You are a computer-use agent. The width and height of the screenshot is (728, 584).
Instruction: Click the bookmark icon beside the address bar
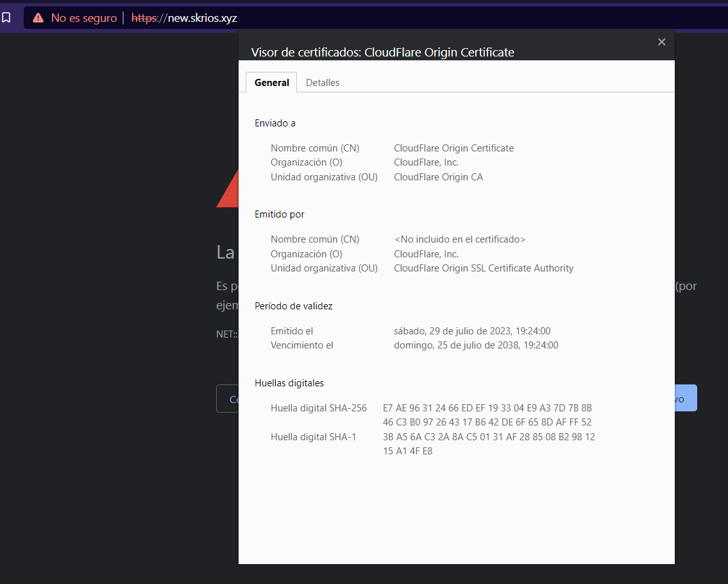pos(6,18)
